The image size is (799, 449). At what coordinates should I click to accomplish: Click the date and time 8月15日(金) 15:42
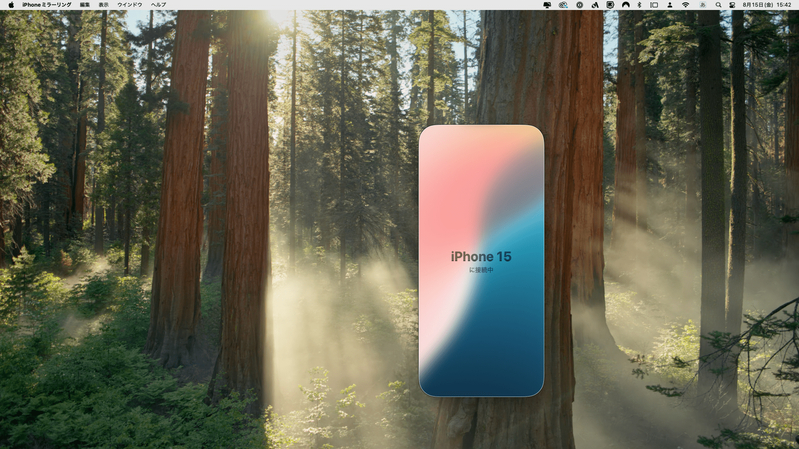(x=767, y=5)
